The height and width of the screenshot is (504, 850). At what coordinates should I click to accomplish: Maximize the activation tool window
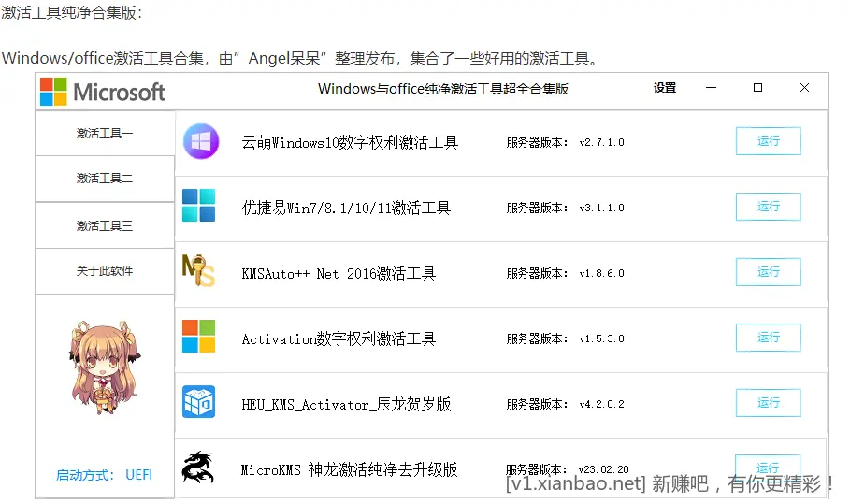(x=757, y=88)
